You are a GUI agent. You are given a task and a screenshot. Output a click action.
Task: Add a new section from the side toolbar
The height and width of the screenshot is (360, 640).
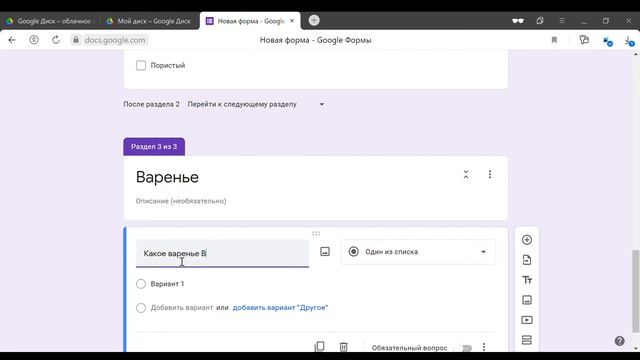(x=527, y=340)
